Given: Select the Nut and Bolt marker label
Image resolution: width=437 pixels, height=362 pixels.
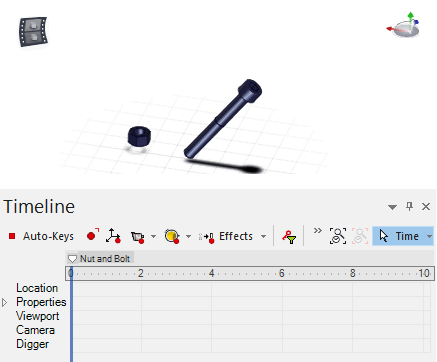Looking at the screenshot, I should 105,259.
